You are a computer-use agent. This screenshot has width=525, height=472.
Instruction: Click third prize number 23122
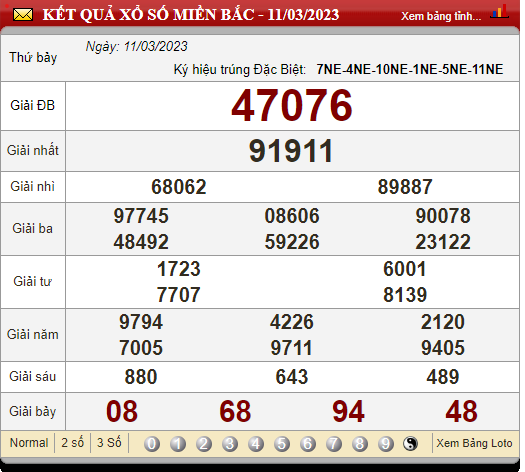[x=443, y=242]
